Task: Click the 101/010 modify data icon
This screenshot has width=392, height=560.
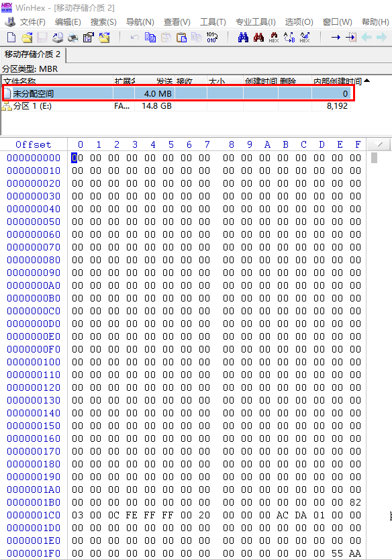Action: 212,37
